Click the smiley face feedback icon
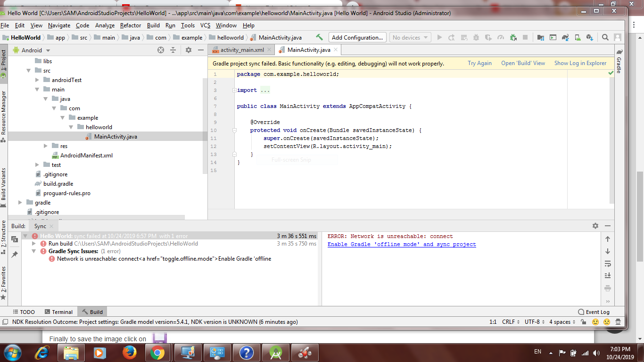 595,322
